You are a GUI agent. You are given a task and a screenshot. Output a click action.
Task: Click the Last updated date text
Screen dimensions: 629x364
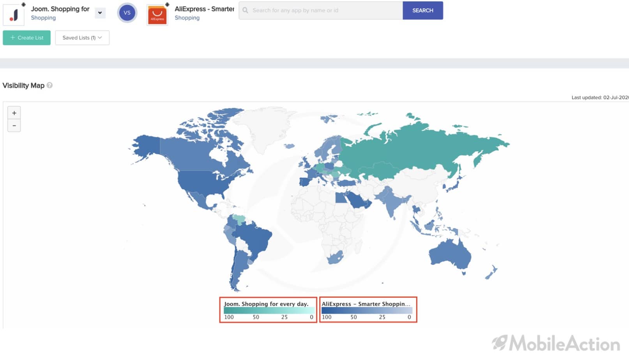click(600, 97)
